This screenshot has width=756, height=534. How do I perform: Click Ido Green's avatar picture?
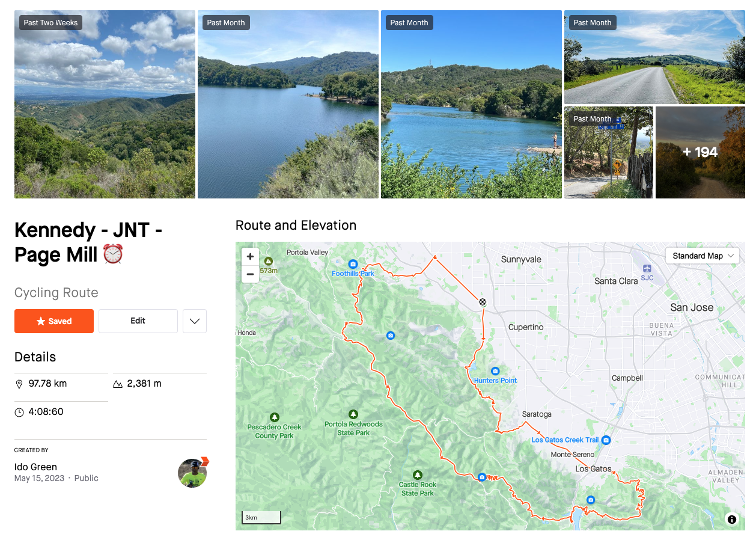[192, 473]
